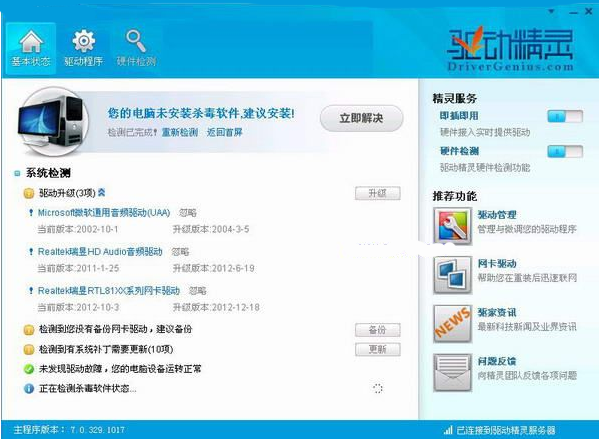Click 忽略 next to Realtek HD Audio driver
The image size is (599, 440).
point(180,252)
